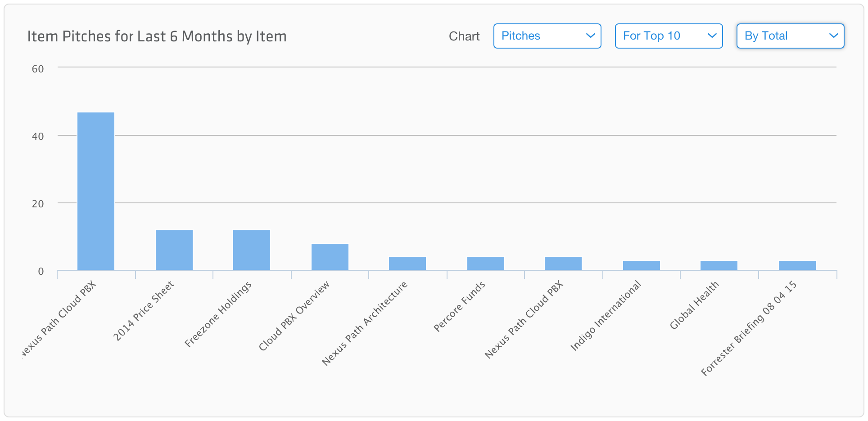Select the 2014 Price Sheet bar

pos(174,250)
